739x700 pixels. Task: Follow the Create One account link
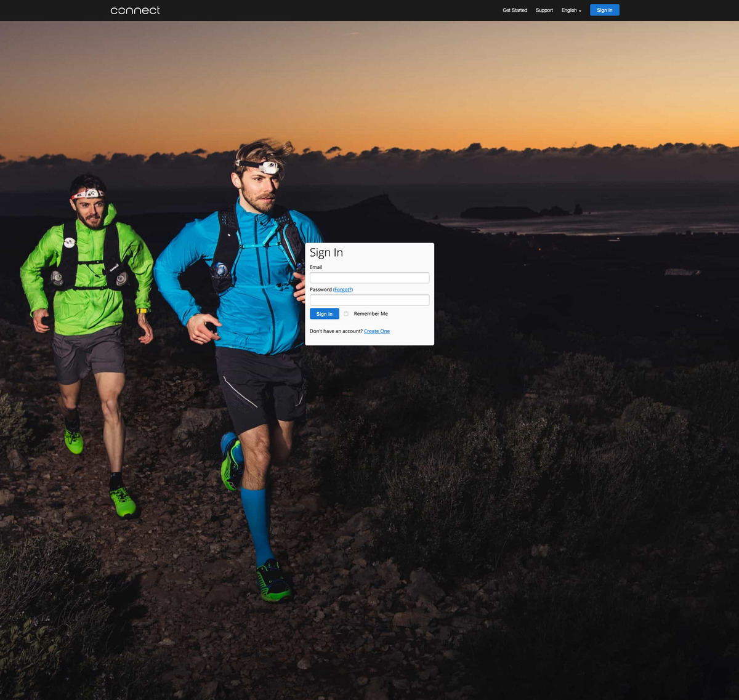click(x=377, y=331)
